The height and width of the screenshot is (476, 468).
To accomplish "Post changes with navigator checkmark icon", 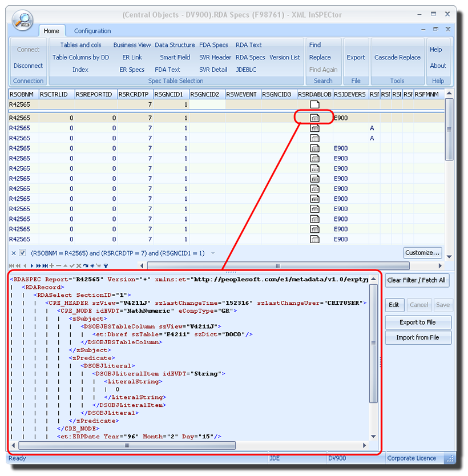I will [72, 265].
